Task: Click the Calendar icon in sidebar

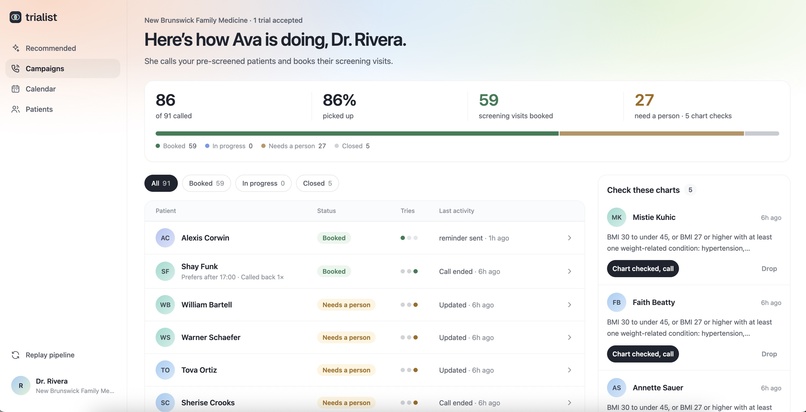Action: [15, 89]
